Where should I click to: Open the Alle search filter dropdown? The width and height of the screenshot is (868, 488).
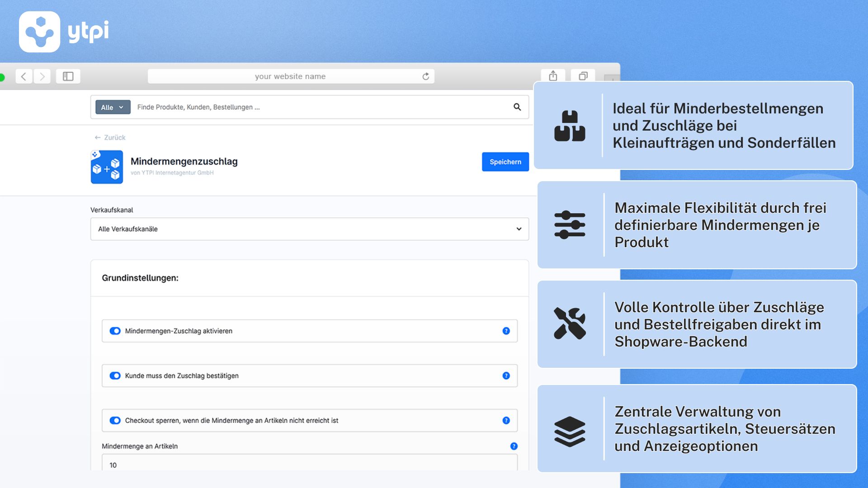113,107
